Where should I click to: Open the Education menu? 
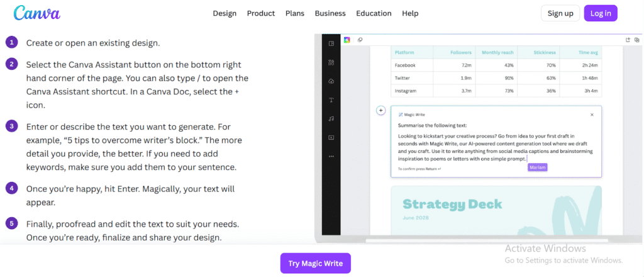(374, 13)
